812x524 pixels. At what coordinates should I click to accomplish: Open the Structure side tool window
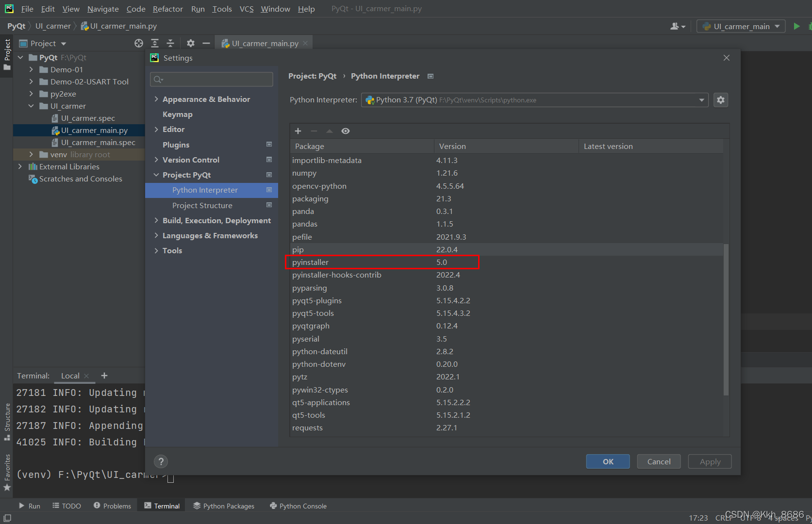(x=7, y=421)
